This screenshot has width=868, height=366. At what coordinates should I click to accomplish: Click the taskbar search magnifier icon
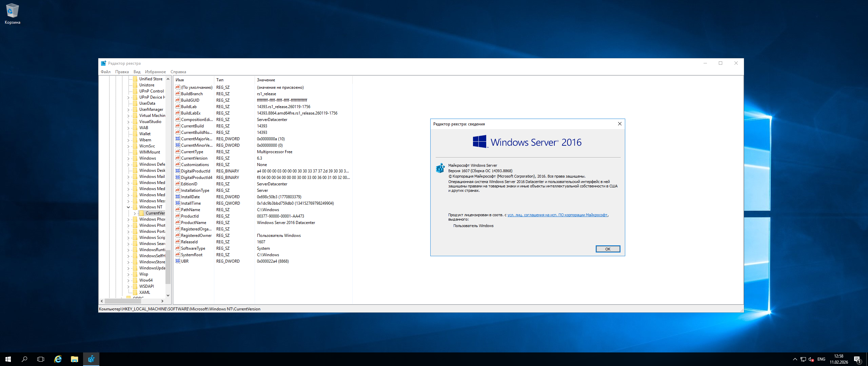click(x=24, y=359)
